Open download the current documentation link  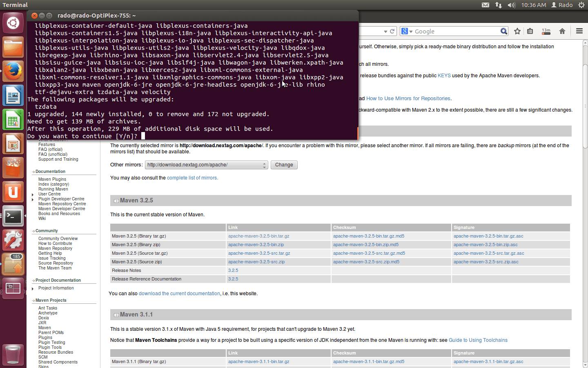click(179, 294)
